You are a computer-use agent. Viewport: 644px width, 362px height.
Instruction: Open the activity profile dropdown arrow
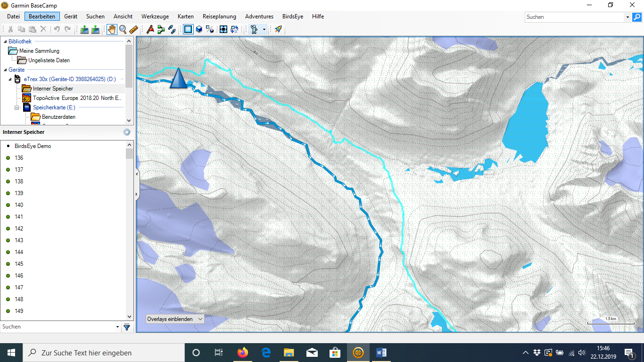tap(264, 29)
